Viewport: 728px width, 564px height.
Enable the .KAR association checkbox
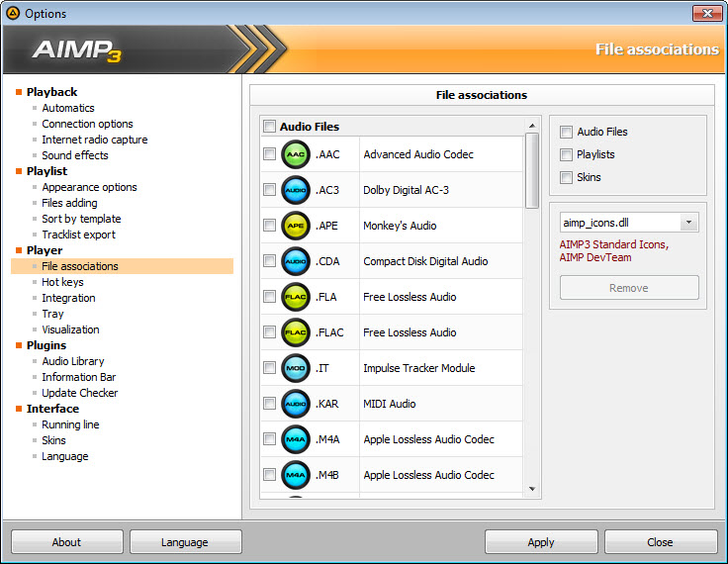(269, 404)
